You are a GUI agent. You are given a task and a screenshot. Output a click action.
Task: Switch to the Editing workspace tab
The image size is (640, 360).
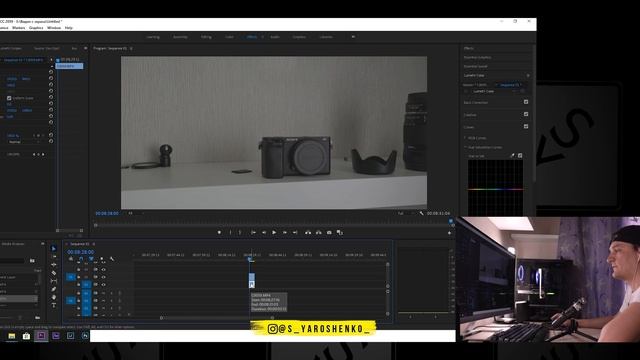coord(206,37)
